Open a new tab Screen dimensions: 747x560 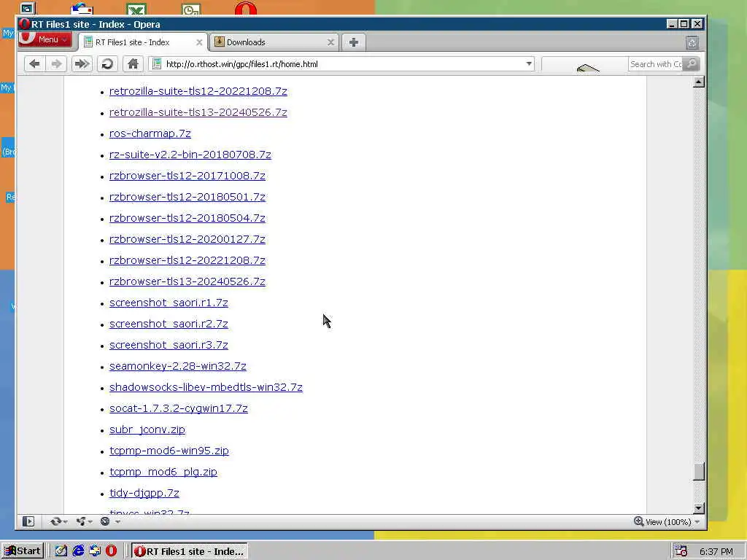tap(354, 42)
